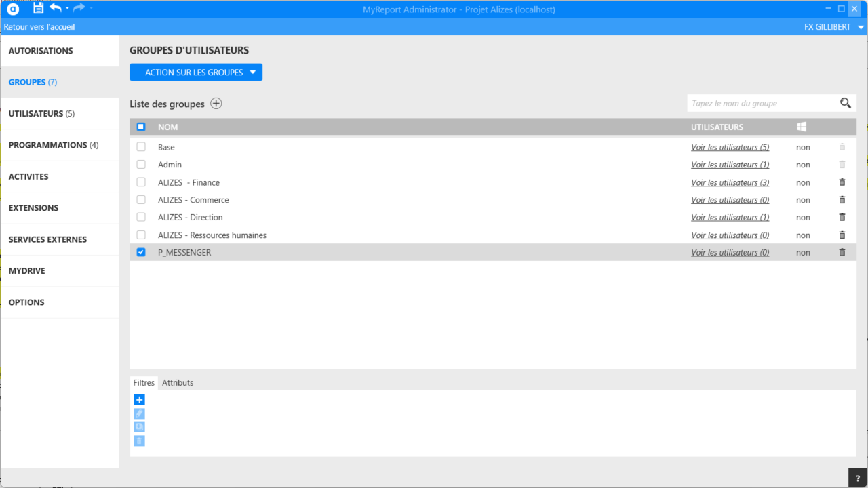Click the search magnifier icon
Screen dimensions: 868x488
845,103
